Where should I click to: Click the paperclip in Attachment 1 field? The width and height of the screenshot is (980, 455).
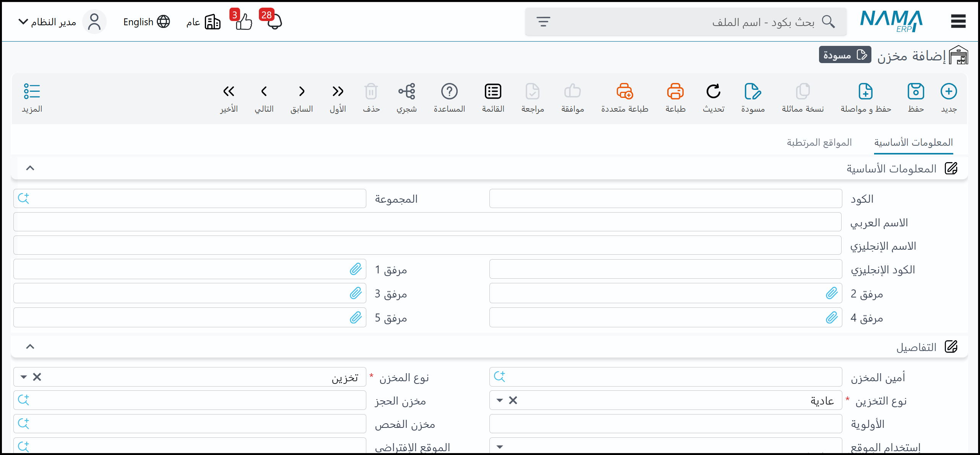point(356,269)
